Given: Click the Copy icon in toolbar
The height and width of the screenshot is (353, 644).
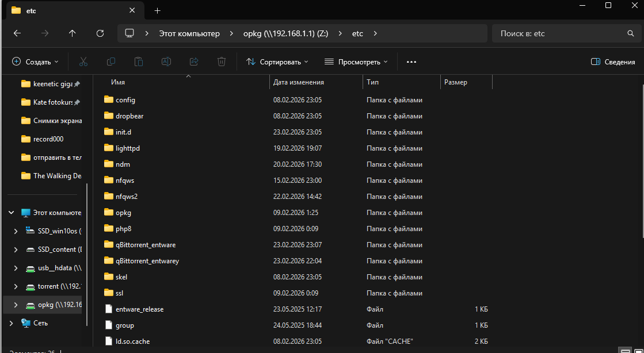Looking at the screenshot, I should tap(111, 62).
